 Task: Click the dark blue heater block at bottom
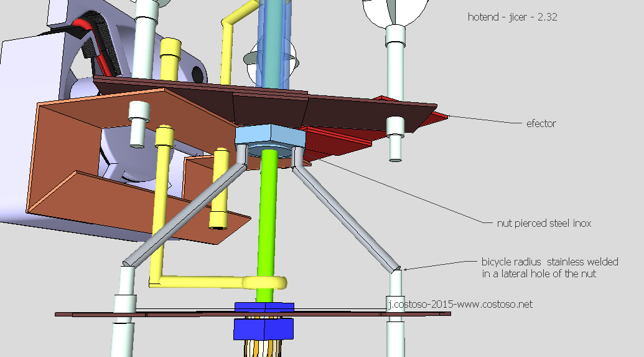(264, 328)
